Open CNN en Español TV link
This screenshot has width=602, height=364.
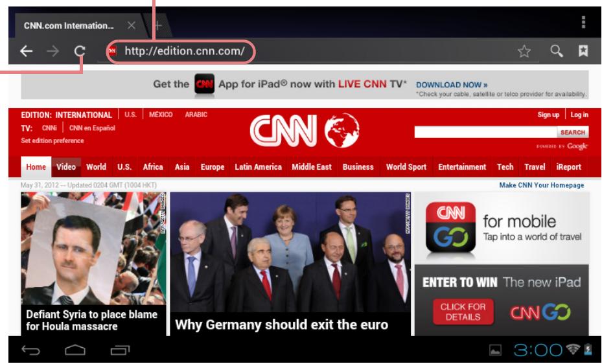(92, 128)
